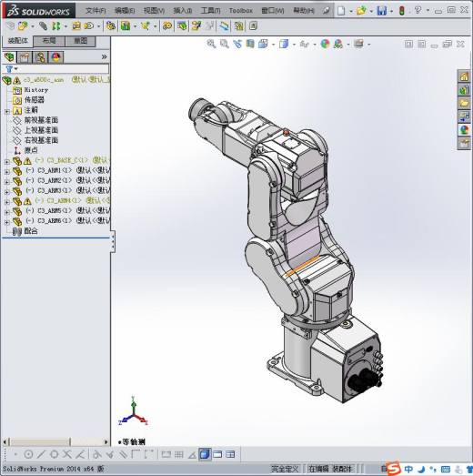Expand the 注解 tree node

[x=7, y=111]
